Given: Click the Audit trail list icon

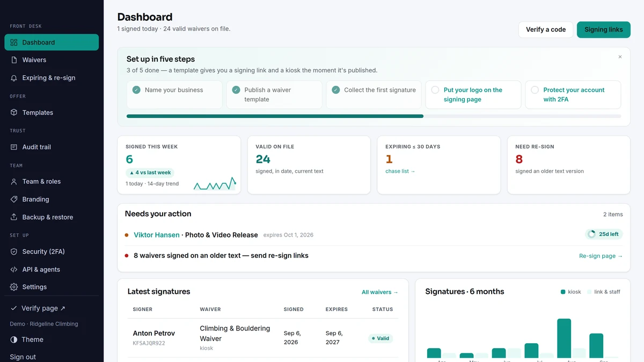Looking at the screenshot, I should pyautogui.click(x=14, y=147).
